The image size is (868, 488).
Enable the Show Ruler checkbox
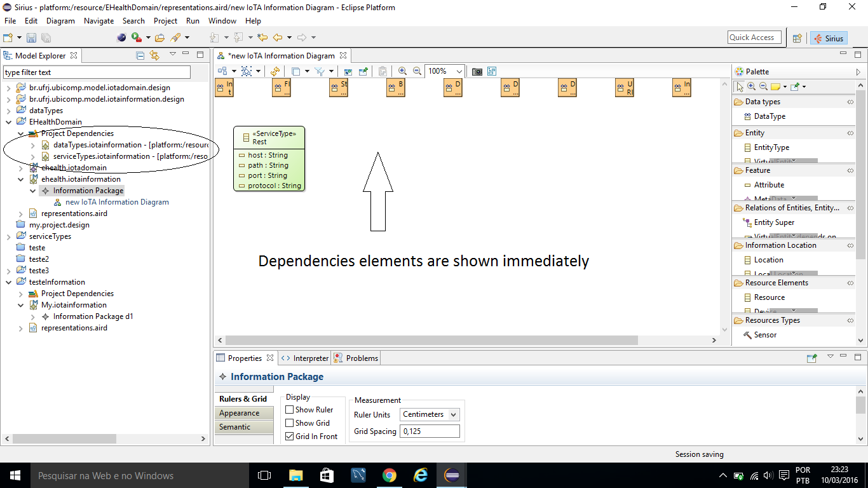(290, 410)
